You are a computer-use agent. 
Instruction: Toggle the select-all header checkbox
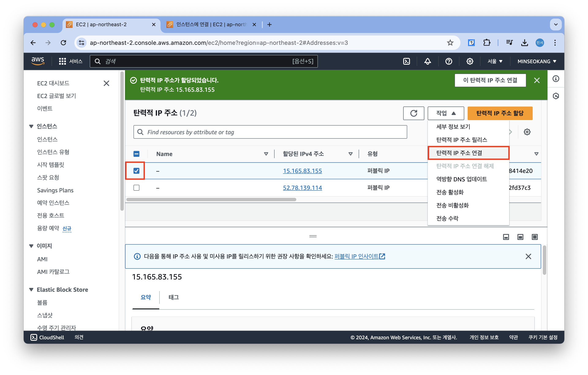136,154
